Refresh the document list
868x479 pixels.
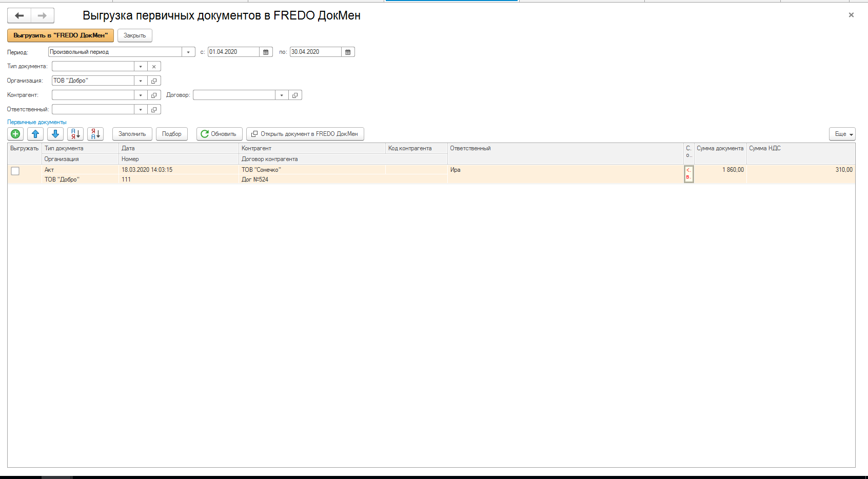(219, 134)
